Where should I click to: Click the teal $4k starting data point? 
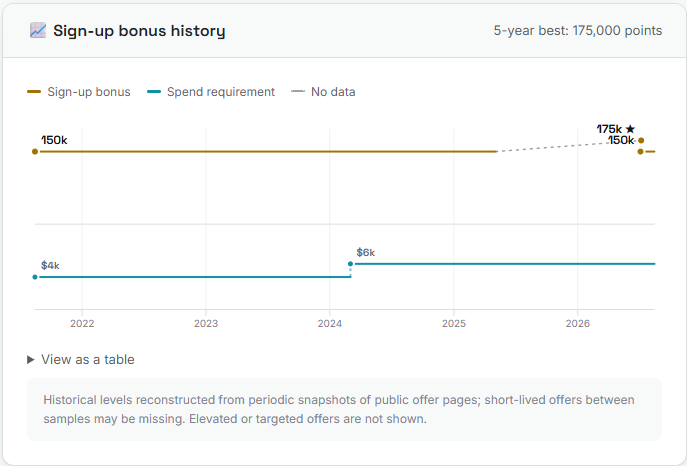tap(35, 277)
